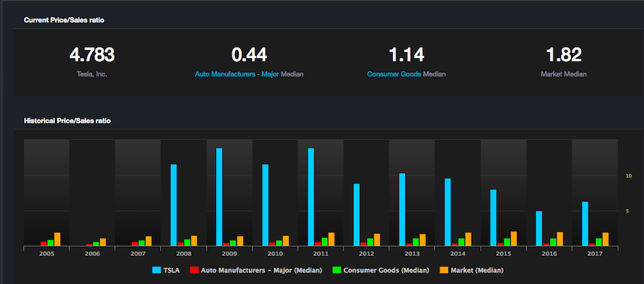
Task: Select the TSLA bar for 2012
Action: coord(356,215)
